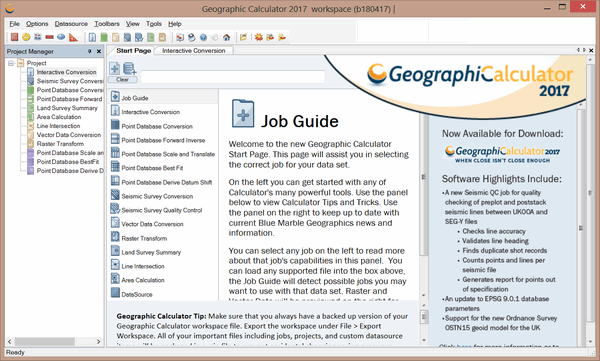Click the tip panel scroll down arrow

coord(424,340)
